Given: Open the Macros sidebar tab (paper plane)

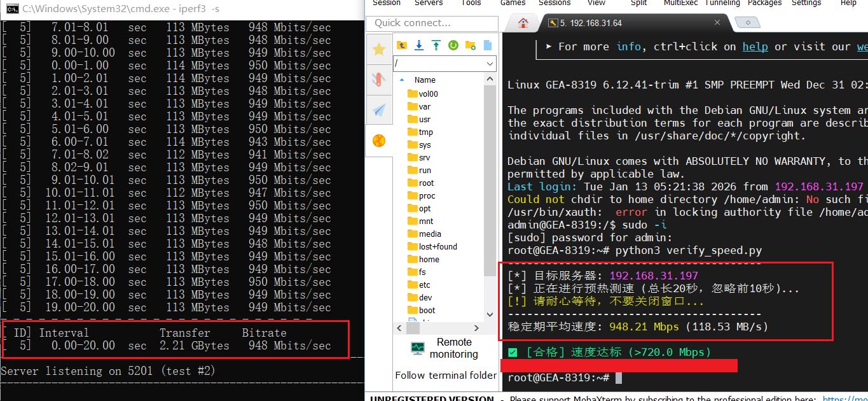Looking at the screenshot, I should (x=379, y=110).
